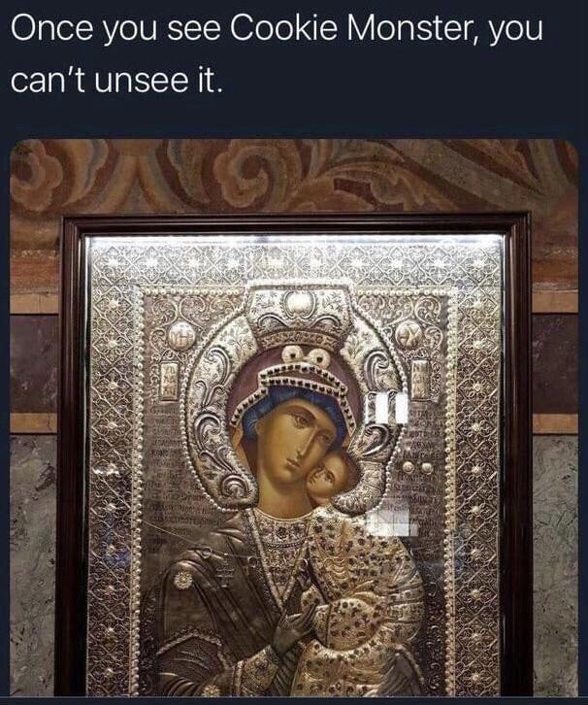The width and height of the screenshot is (588, 705).
Task: Click the two round studs right of the child
Action: [x=416, y=468]
